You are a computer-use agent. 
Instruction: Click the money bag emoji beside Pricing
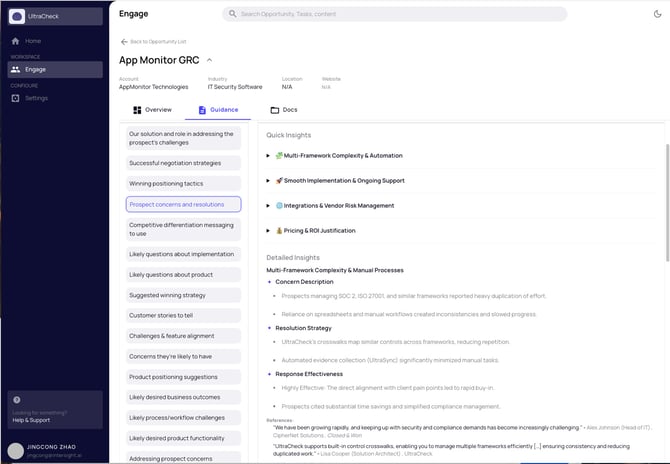tap(279, 231)
